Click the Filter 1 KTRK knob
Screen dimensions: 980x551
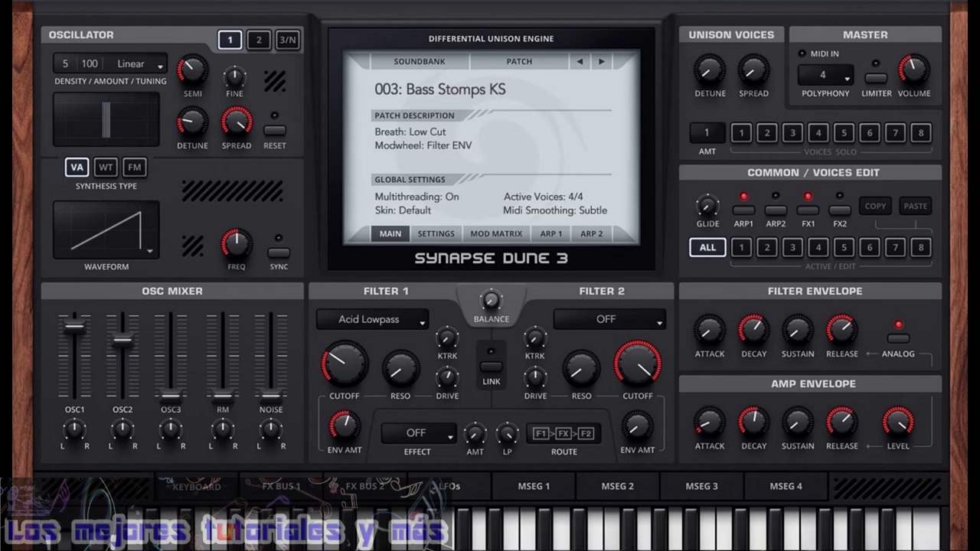pyautogui.click(x=447, y=337)
